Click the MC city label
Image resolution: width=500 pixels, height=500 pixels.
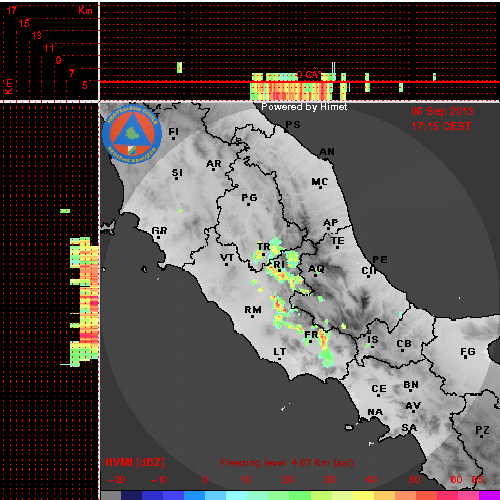click(x=320, y=182)
